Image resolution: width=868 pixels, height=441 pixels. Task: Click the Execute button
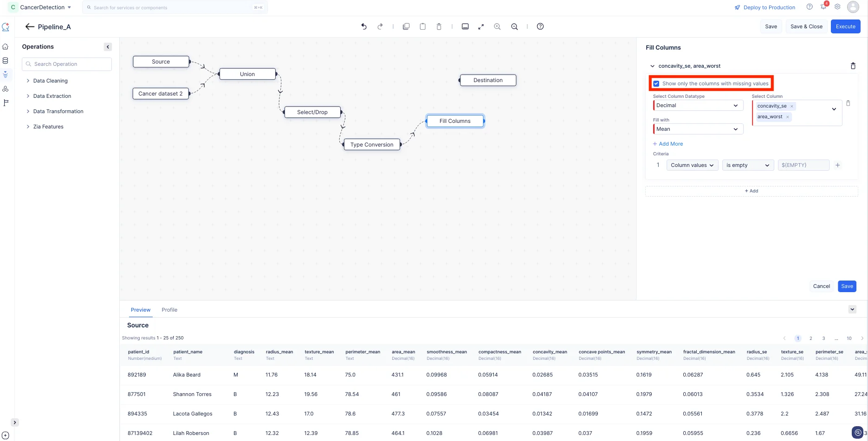coord(846,26)
